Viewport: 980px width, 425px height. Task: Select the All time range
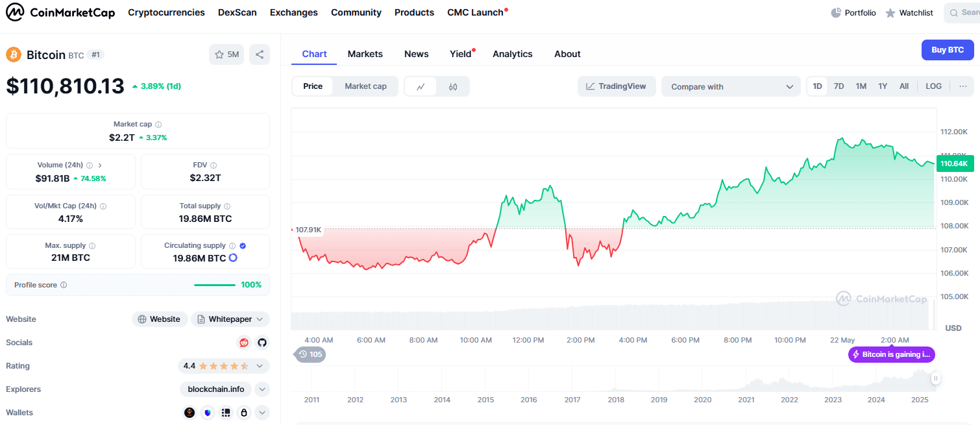coord(904,86)
